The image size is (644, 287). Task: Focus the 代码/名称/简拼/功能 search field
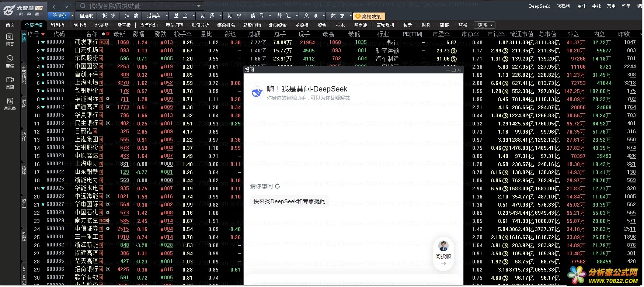(140, 6)
